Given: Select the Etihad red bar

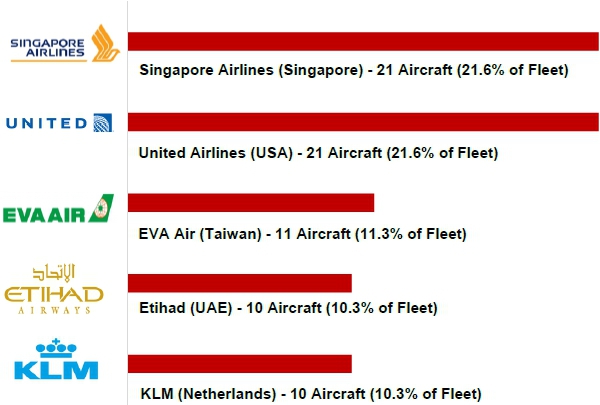Looking at the screenshot, I should 240,283.
